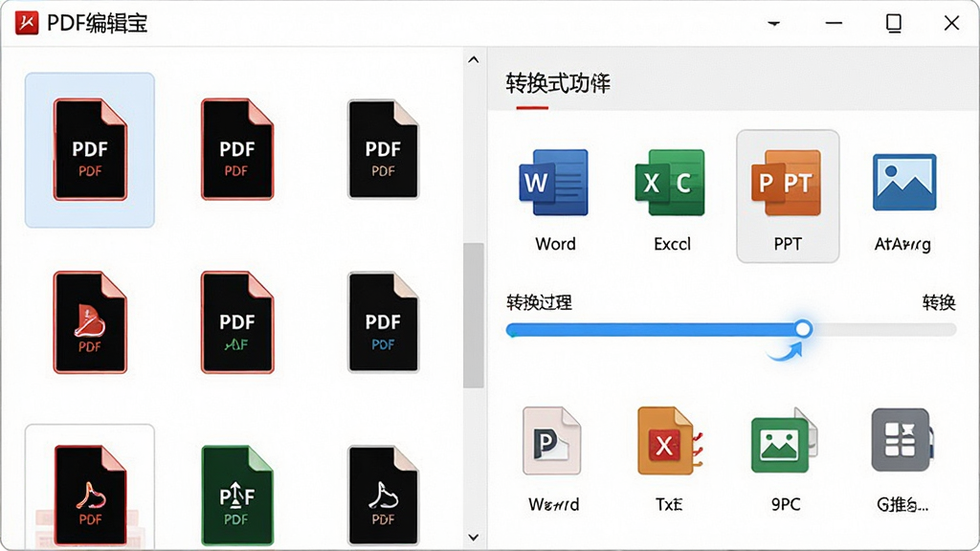Click the conversion progress slider handle
Screen dimensions: 980x551
click(x=803, y=329)
